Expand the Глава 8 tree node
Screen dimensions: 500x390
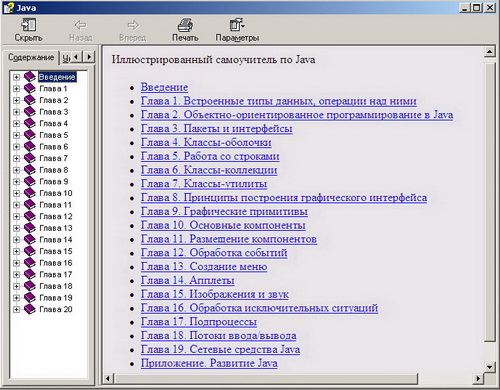[x=16, y=170]
